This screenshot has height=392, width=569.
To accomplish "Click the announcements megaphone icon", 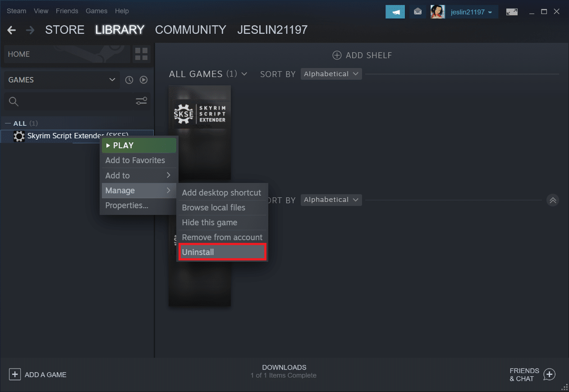I will pos(395,12).
